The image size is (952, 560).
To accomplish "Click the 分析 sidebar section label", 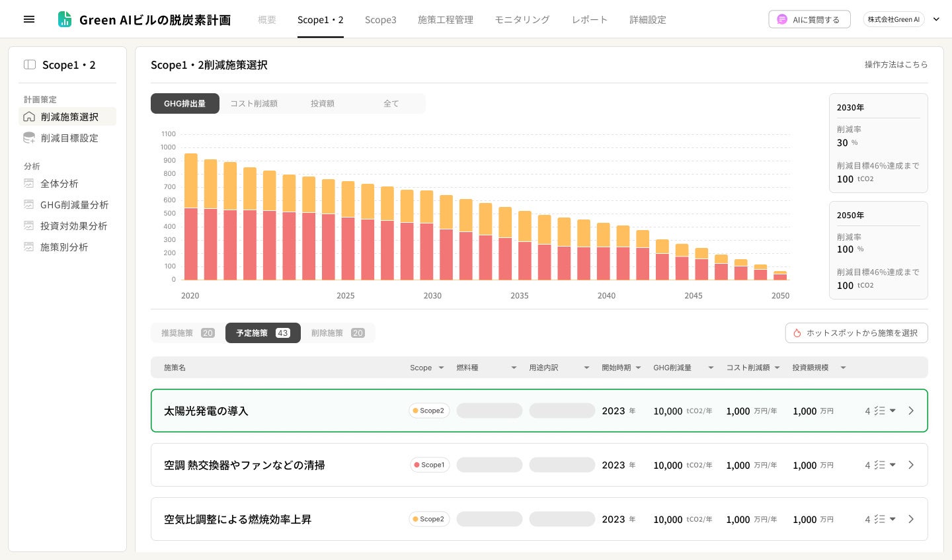I will pos(32,166).
